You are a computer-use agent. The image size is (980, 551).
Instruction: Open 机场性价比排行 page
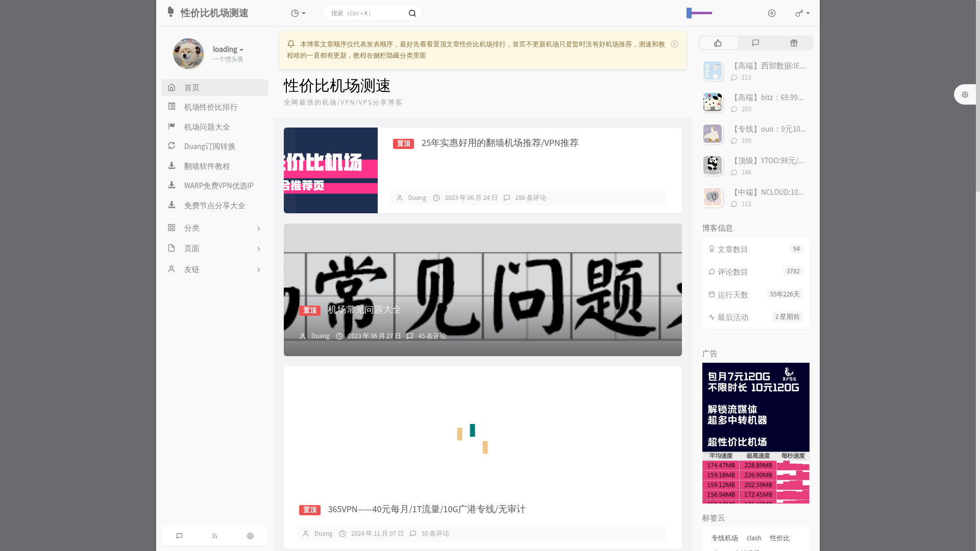pos(215,107)
